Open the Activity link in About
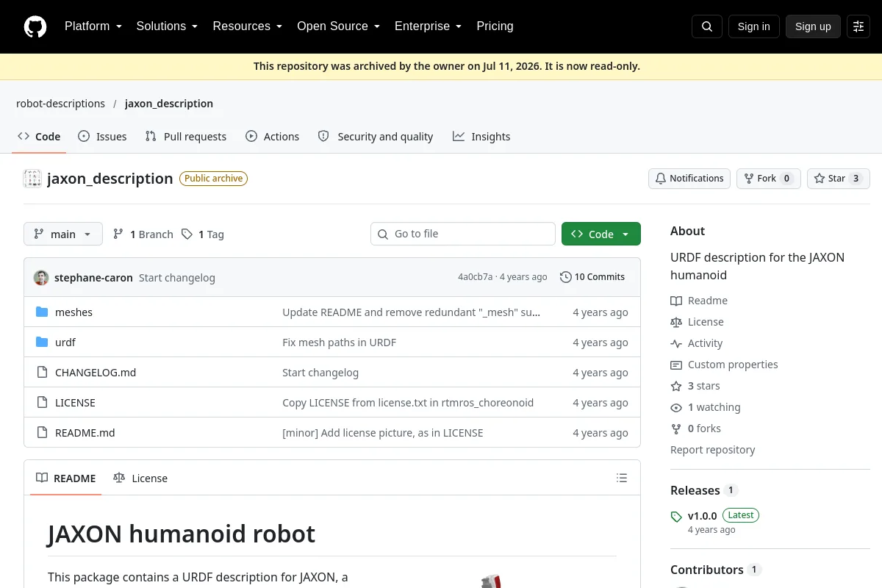882x588 pixels. click(697, 343)
